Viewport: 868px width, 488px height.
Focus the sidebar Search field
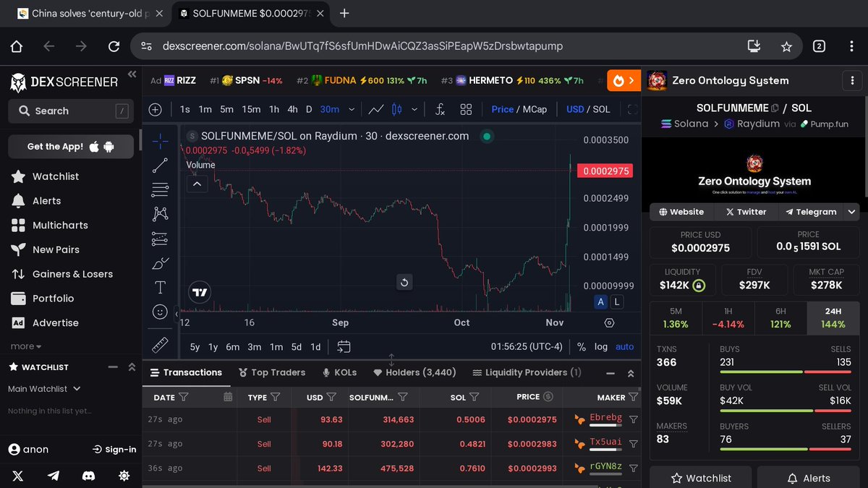pyautogui.click(x=71, y=111)
